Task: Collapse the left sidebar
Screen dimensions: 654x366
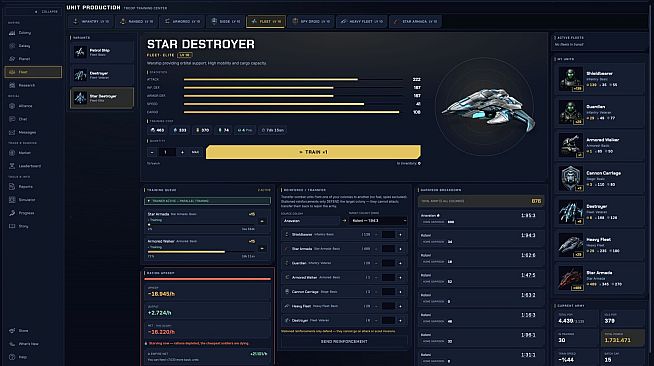Action: (47, 12)
